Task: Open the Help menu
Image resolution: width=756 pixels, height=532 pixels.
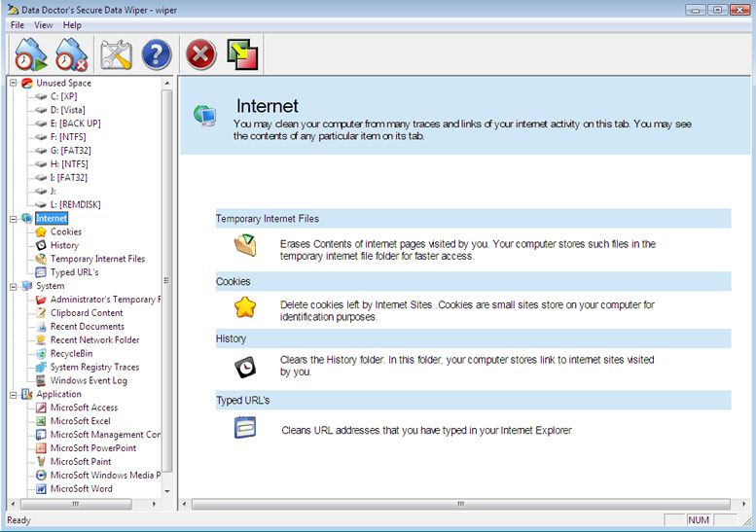Action: [x=73, y=24]
